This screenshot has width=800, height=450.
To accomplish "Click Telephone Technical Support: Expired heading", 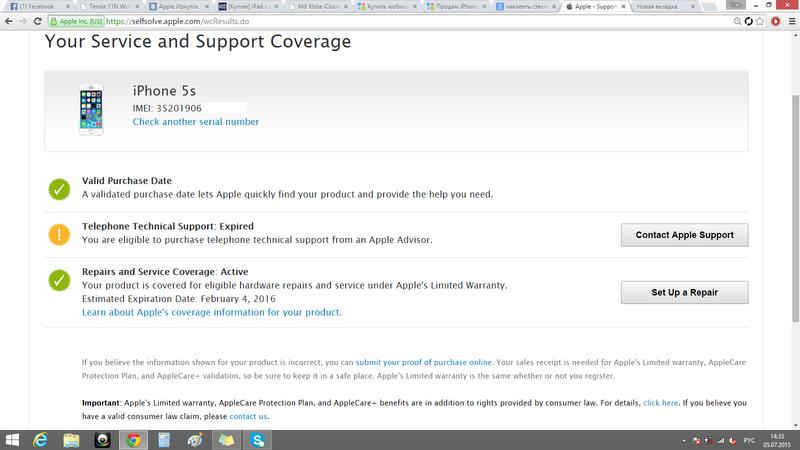I will (x=168, y=226).
